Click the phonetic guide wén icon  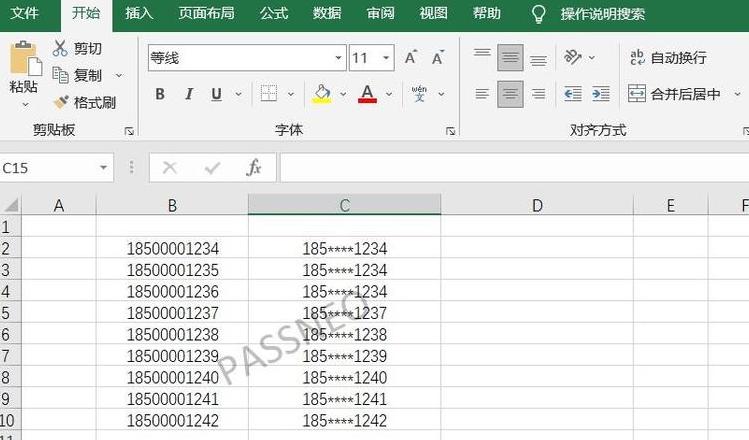point(419,94)
